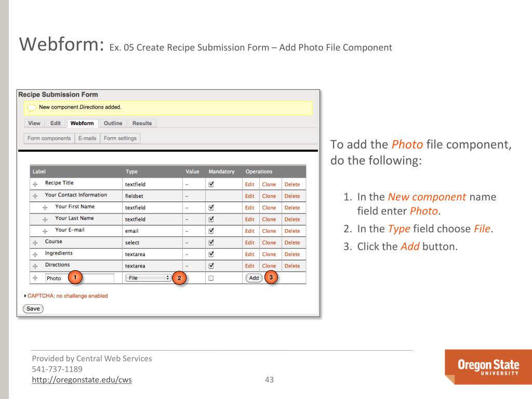Open the Results tab

click(142, 123)
